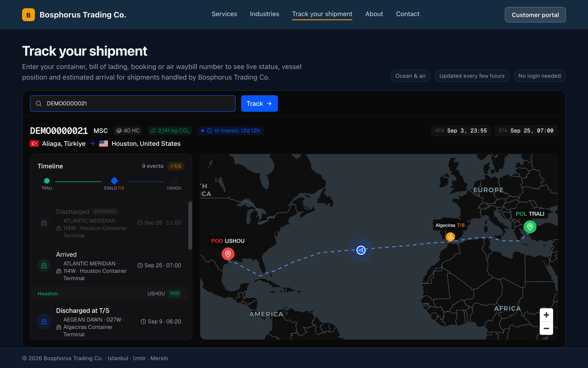The height and width of the screenshot is (368, 588).
Task: Click the 9 events label
Action: (x=153, y=166)
